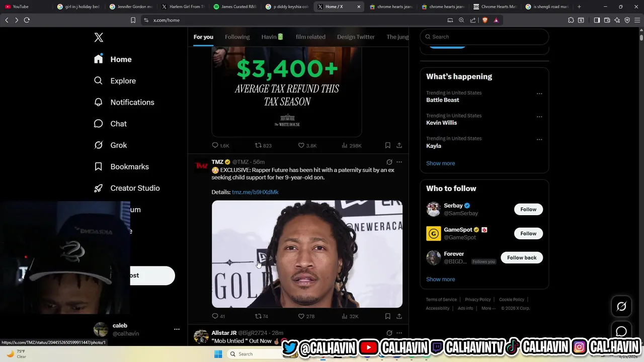This screenshot has width=644, height=362.
Task: Reply to the TMZ Future post
Action: tap(218, 316)
